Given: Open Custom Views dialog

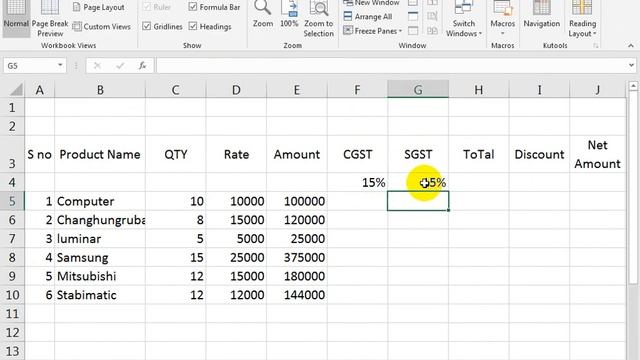Looking at the screenshot, I should (x=102, y=27).
